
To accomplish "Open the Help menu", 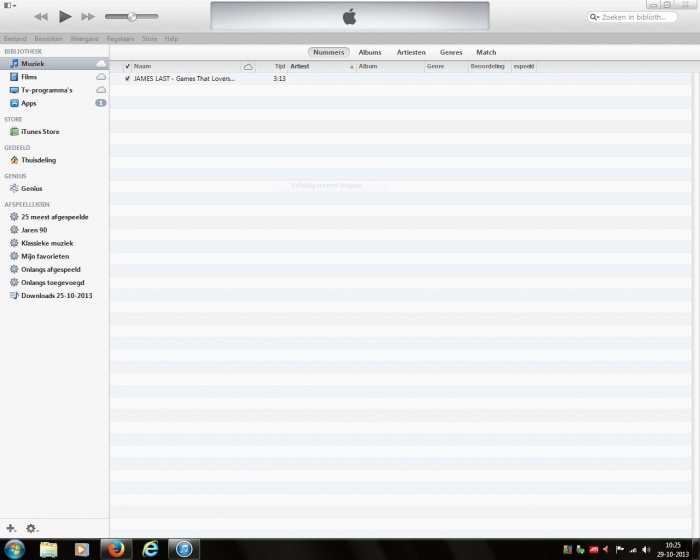I will 171,39.
